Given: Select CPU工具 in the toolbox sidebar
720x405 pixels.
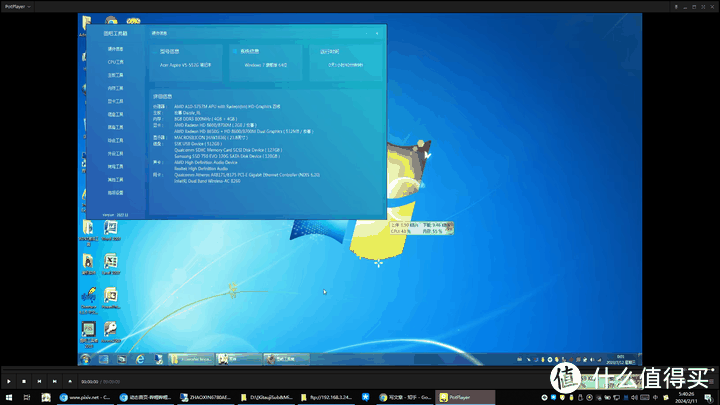Looking at the screenshot, I should pos(115,62).
